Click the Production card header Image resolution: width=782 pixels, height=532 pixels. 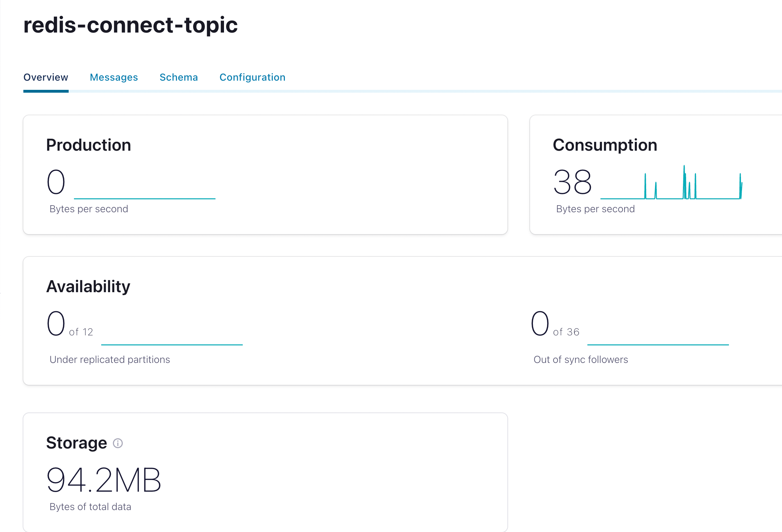click(88, 145)
